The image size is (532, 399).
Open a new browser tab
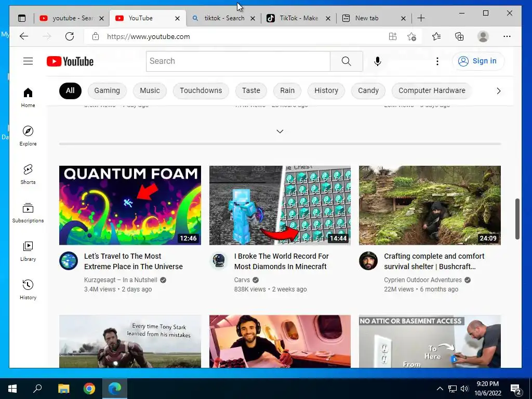(x=421, y=18)
